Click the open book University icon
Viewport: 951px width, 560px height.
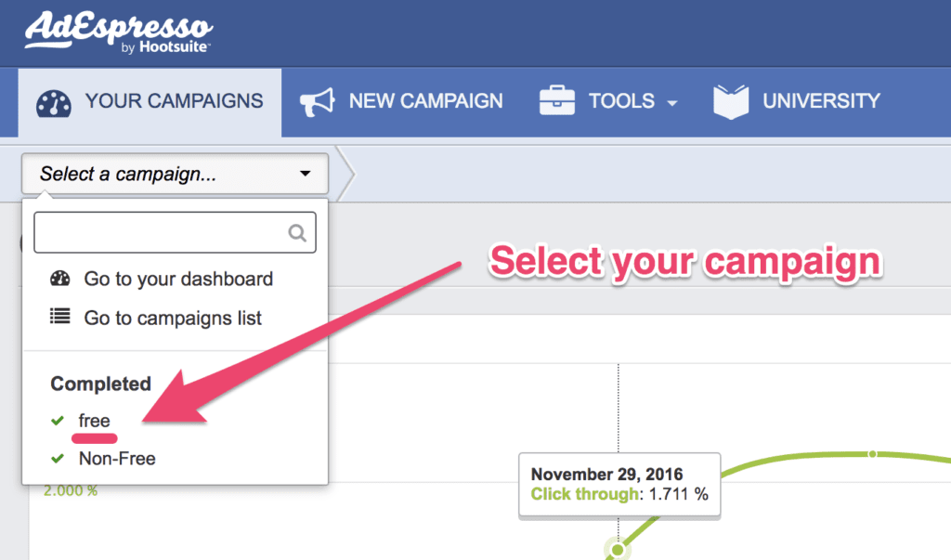coord(731,101)
